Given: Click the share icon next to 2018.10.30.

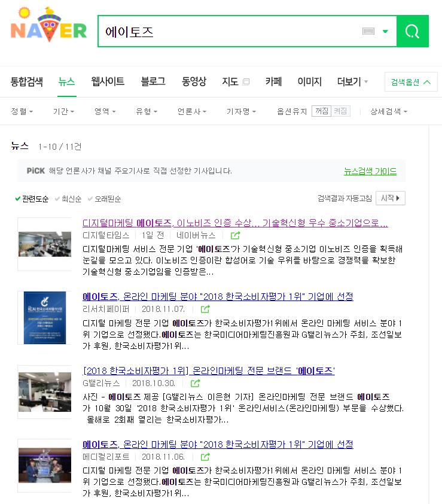Looking at the screenshot, I should point(196,383).
